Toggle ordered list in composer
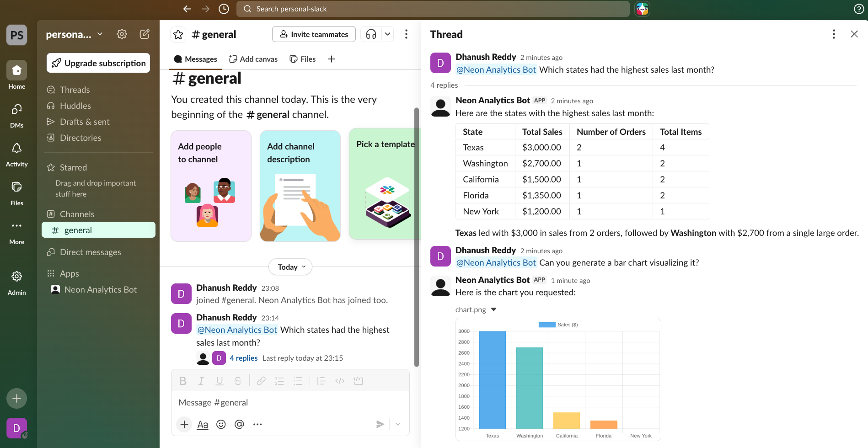This screenshot has height=448, width=868. 279,381
